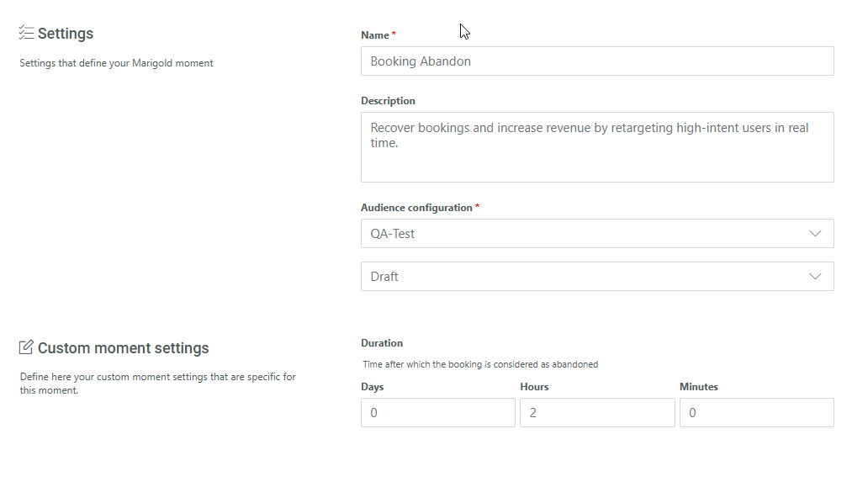This screenshot has width=868, height=503.
Task: Click the Description label
Action: (388, 101)
